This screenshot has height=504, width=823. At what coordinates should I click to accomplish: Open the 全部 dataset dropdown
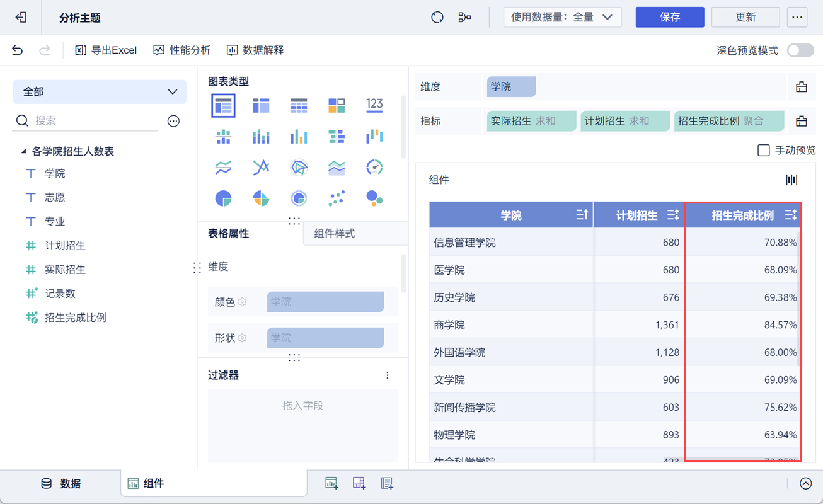100,92
